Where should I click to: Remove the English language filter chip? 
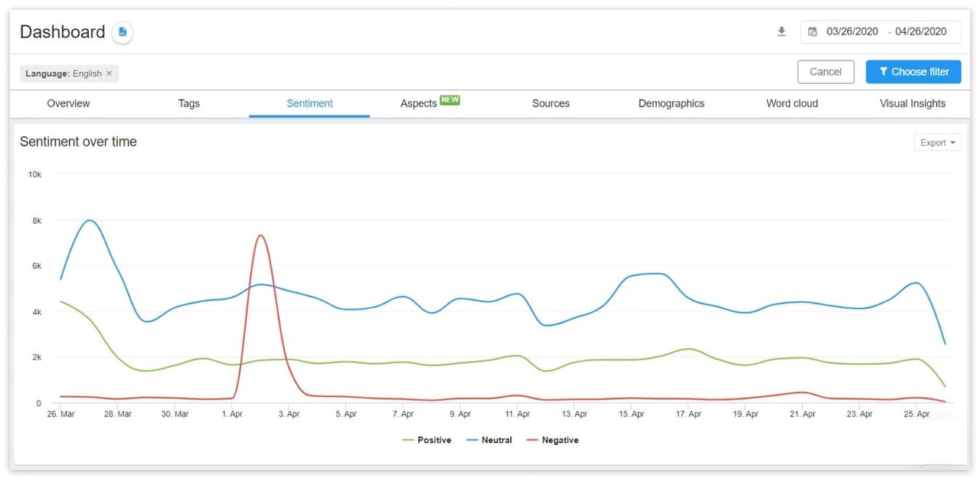coord(109,74)
